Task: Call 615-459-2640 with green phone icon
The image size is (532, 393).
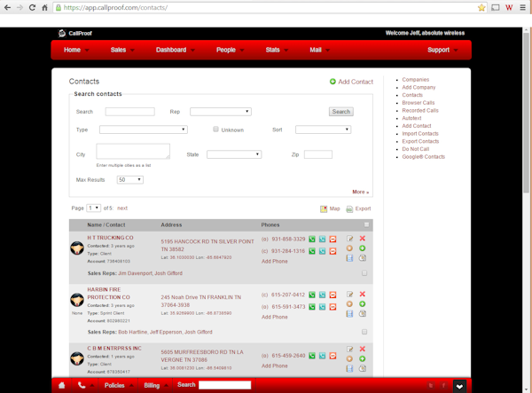Action: click(x=312, y=356)
